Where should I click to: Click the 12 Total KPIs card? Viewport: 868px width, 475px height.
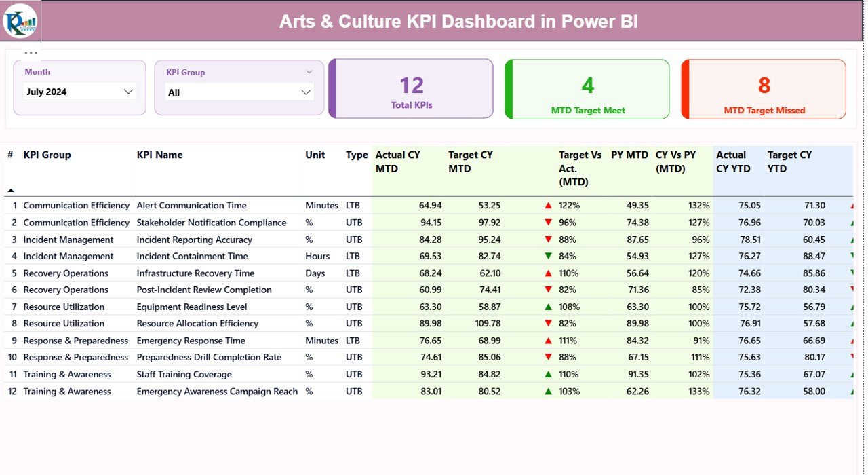tap(410, 89)
